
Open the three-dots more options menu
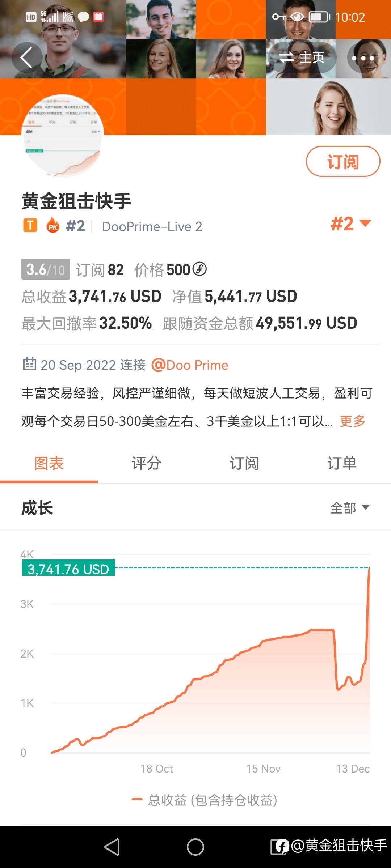[x=362, y=58]
